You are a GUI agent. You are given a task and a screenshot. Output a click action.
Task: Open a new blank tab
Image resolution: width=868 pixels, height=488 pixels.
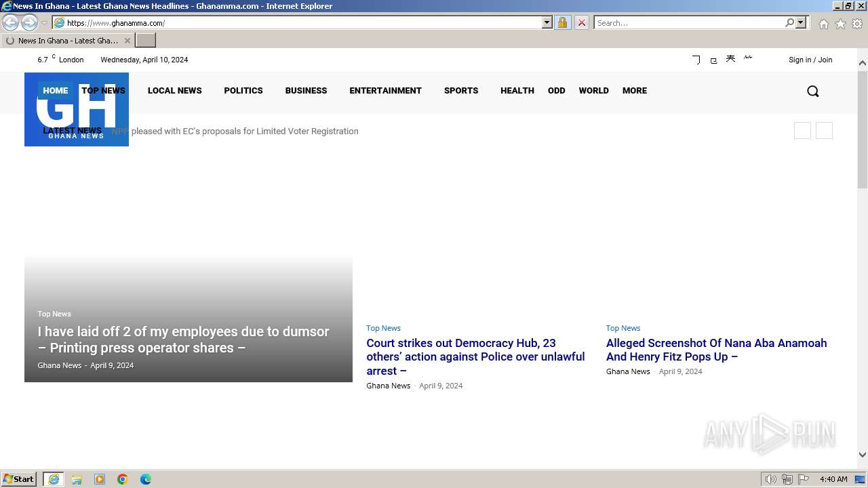coord(146,41)
